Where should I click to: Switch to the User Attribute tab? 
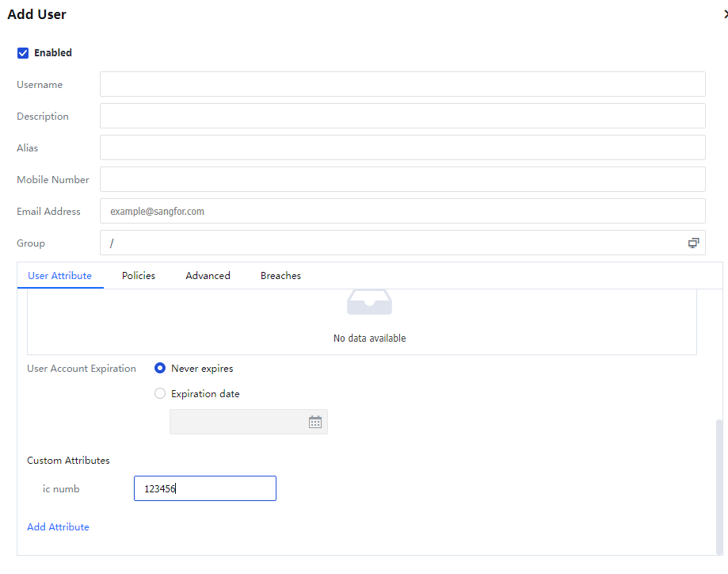click(59, 276)
